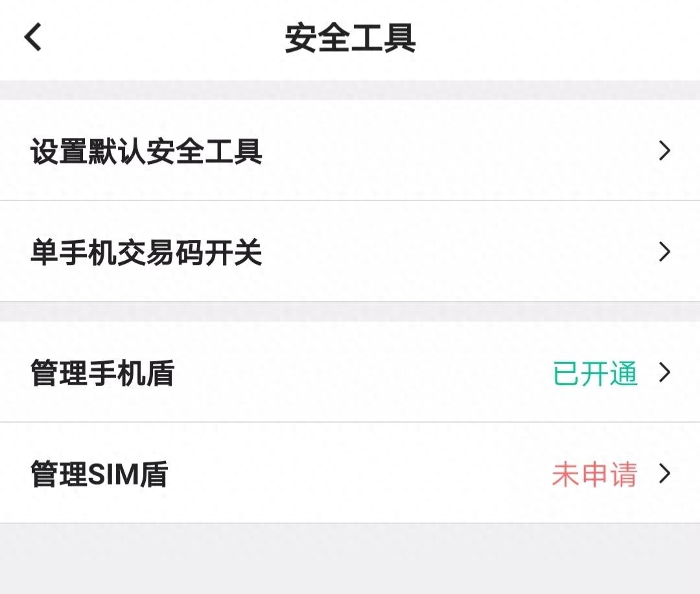This screenshot has width=700, height=594.
Task: Click chevron beside 单手机交易码开关
Action: coord(665,252)
